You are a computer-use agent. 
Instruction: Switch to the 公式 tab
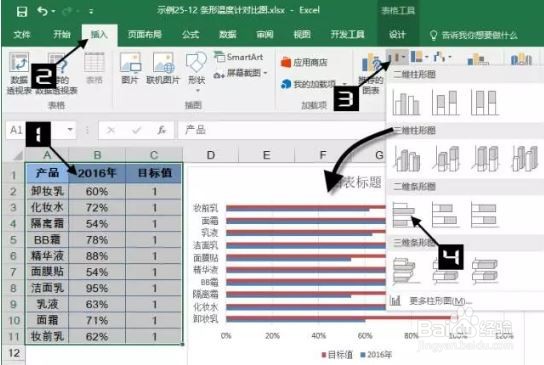(x=190, y=34)
